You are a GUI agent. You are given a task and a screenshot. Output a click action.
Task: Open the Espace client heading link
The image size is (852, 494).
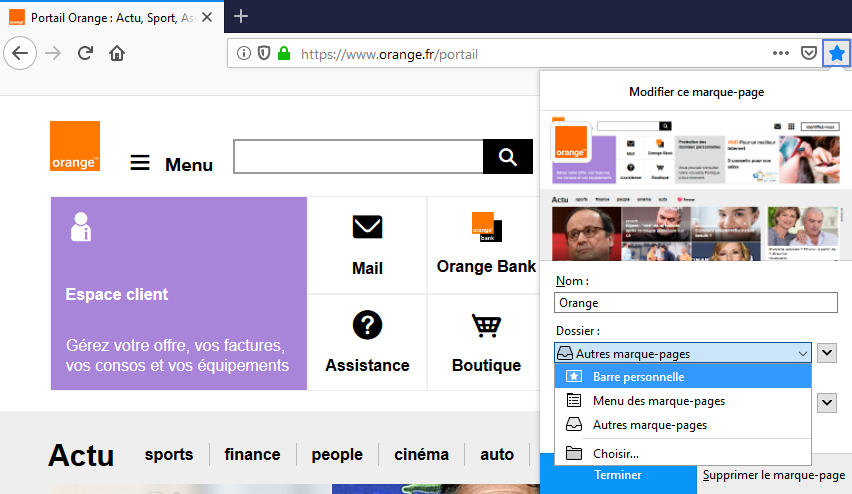[117, 294]
